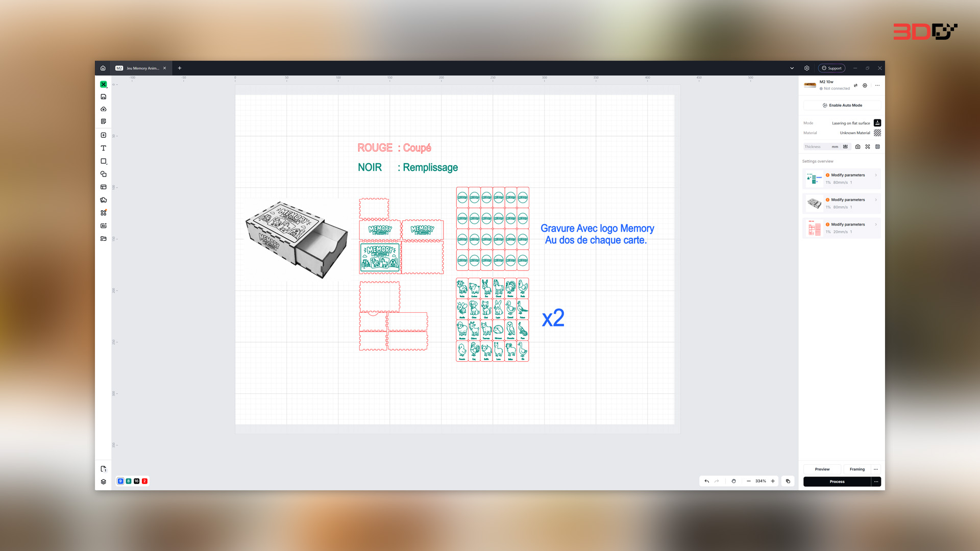
Task: Open the Layers panel icon
Action: (104, 482)
